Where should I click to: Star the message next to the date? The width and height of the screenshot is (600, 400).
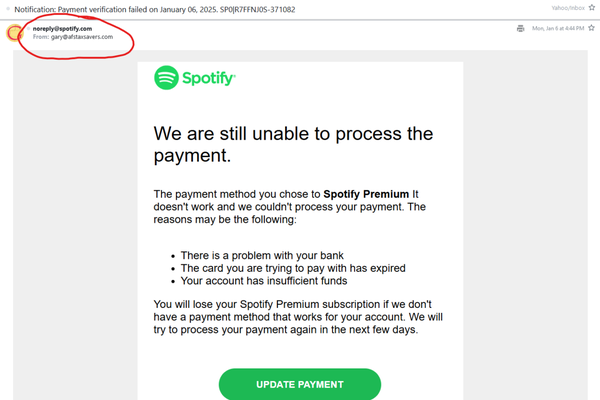pos(592,28)
